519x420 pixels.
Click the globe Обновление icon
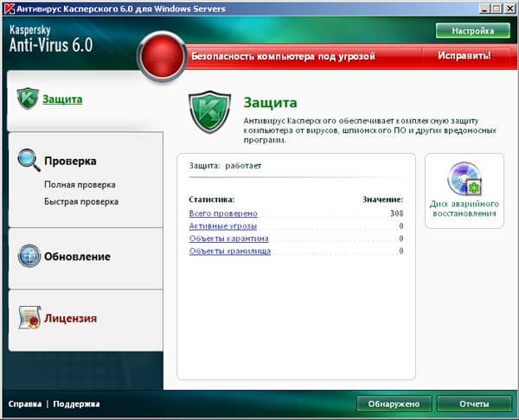pyautogui.click(x=29, y=256)
